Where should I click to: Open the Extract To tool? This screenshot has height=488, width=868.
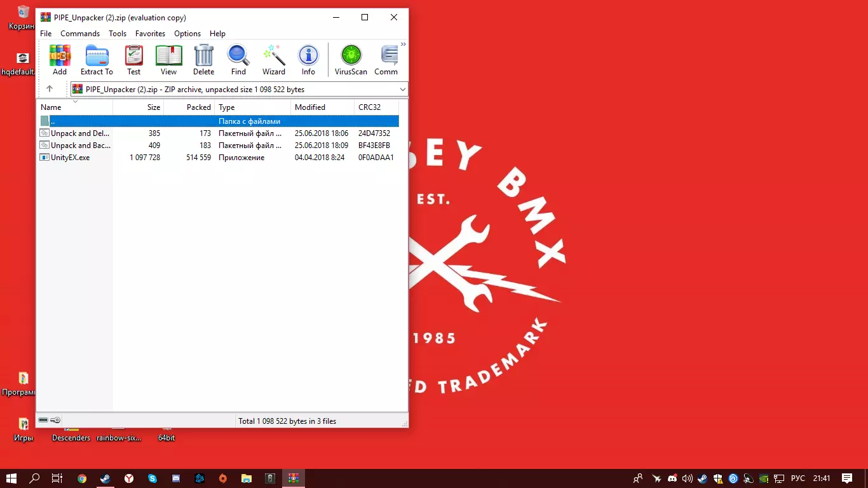97,60
